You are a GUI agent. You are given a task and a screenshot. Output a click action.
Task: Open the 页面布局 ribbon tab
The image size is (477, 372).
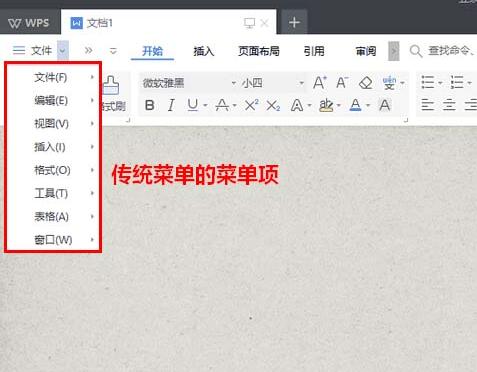[x=259, y=51]
